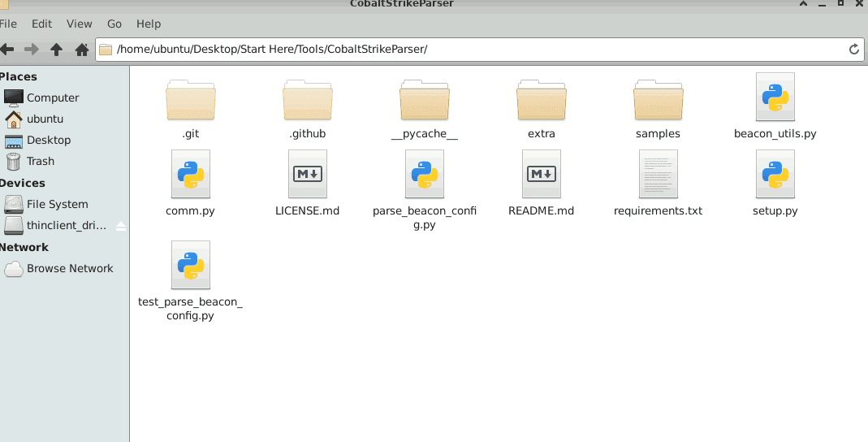Open the View menu
Viewport: 868px width, 442px height.
point(79,24)
